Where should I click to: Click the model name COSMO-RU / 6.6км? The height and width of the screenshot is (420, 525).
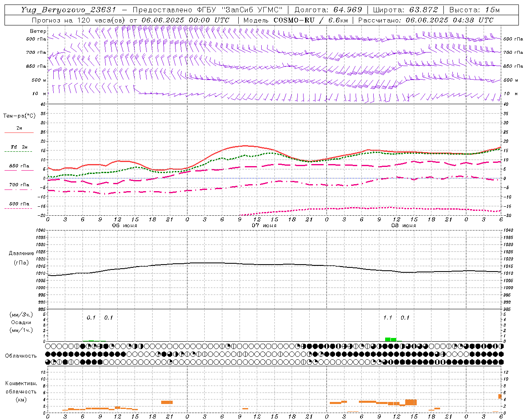click(x=311, y=20)
